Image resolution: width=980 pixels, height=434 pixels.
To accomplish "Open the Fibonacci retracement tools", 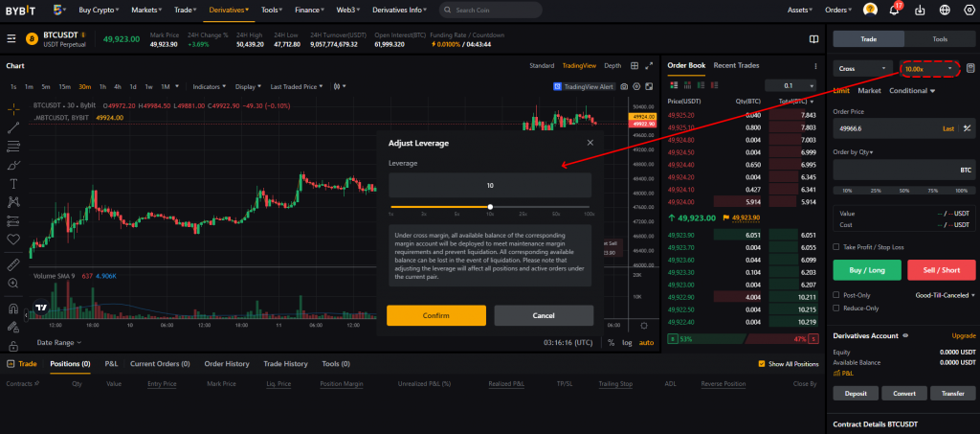I will (x=13, y=147).
